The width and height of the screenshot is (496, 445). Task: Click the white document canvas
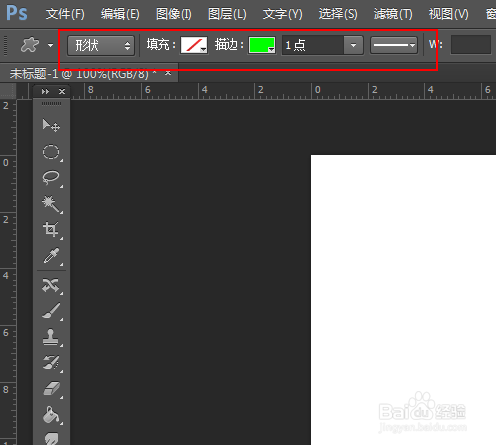403,300
